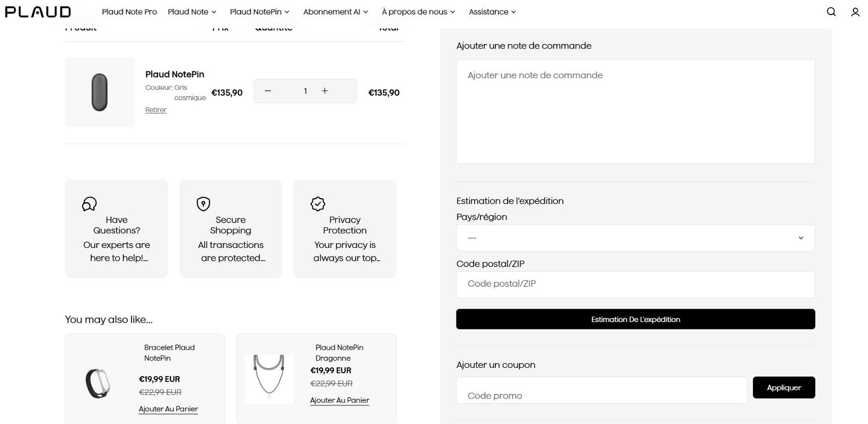Image resolution: width=868 pixels, height=424 pixels.
Task: Open the Pays/région country dropdown
Action: click(x=635, y=237)
